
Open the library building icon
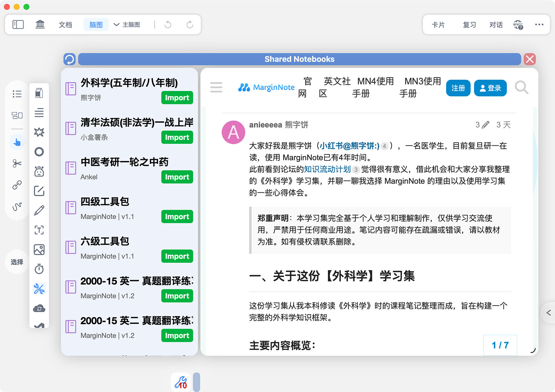tap(40, 25)
